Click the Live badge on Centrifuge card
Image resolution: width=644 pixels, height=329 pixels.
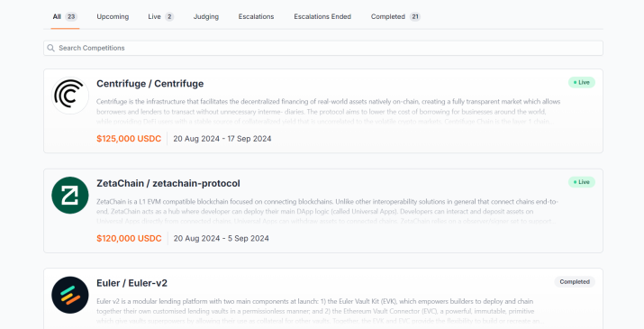point(582,83)
